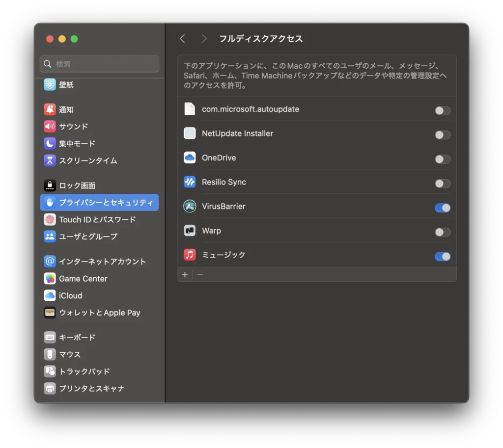Viewport: 503px width, 448px height.
Task: Enable full disk access for com.microsoft.autoupdate
Action: point(443,110)
